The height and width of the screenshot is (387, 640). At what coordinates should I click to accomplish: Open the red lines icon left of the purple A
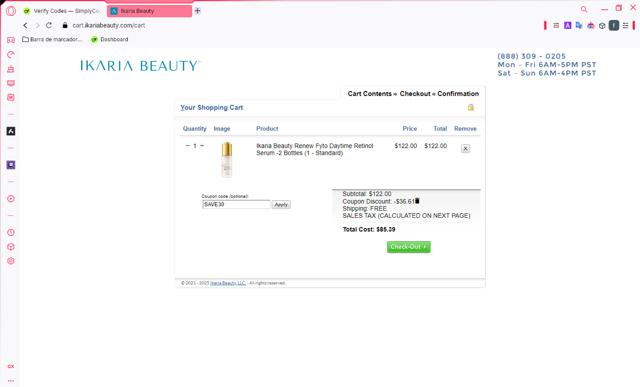coord(556,25)
